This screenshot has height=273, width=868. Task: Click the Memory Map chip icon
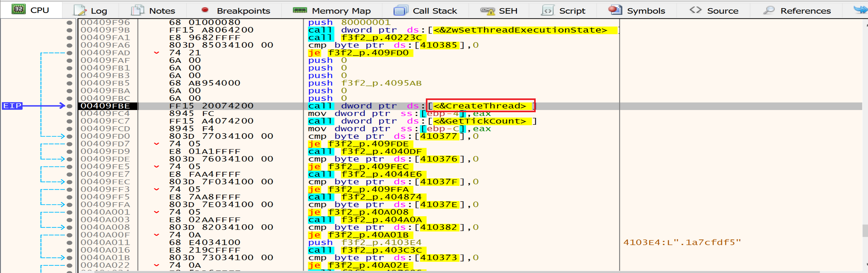coord(300,10)
